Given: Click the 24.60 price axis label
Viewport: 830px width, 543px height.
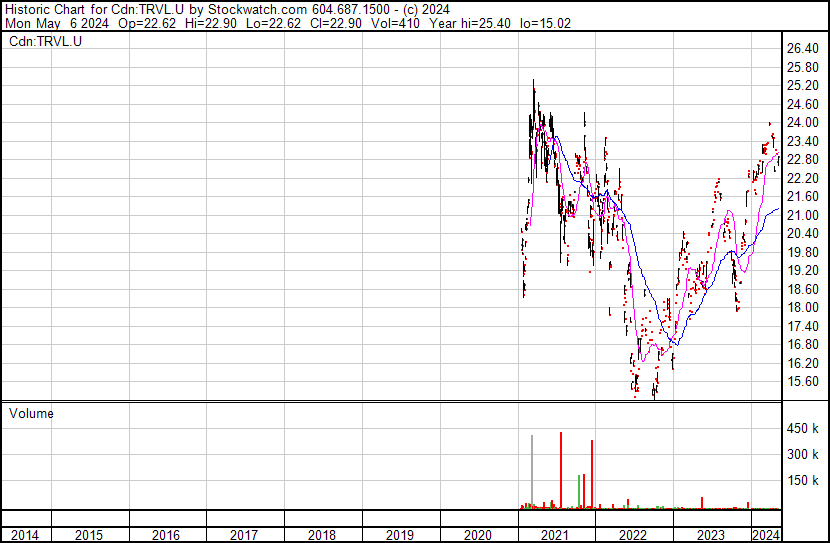Looking at the screenshot, I should point(802,104).
